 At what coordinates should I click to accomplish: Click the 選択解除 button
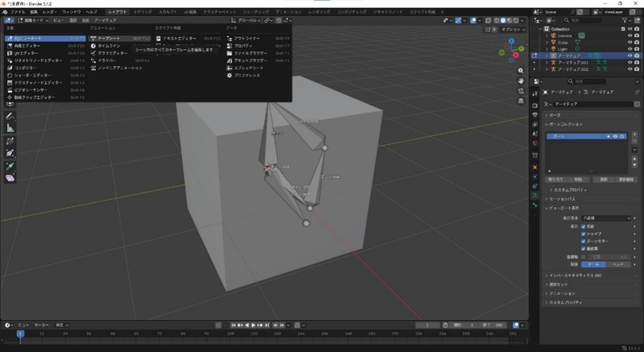[x=626, y=180]
